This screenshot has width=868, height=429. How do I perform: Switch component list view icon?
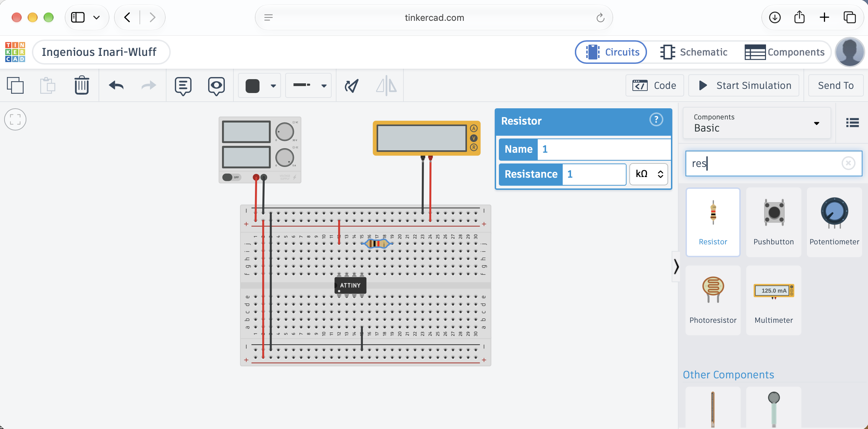tap(852, 123)
